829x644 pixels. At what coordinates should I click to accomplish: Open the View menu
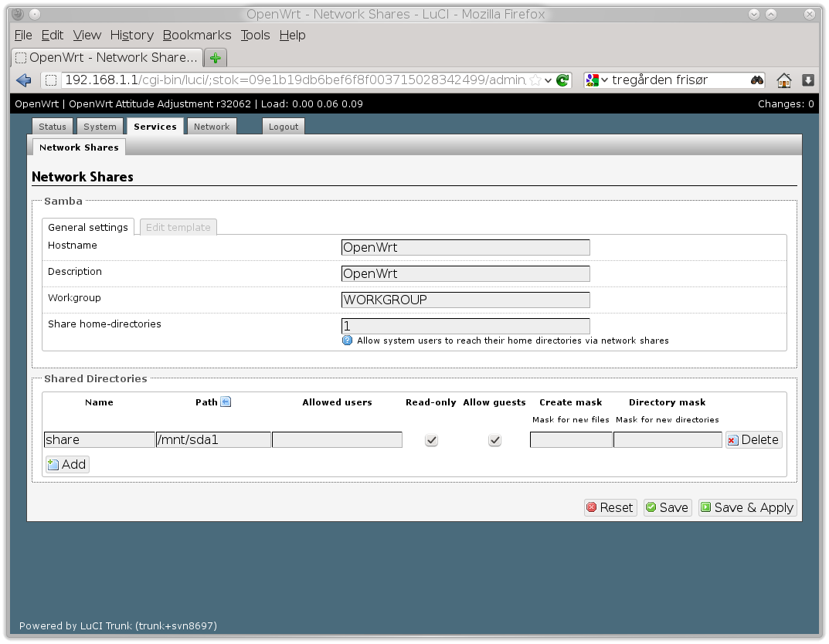click(87, 36)
